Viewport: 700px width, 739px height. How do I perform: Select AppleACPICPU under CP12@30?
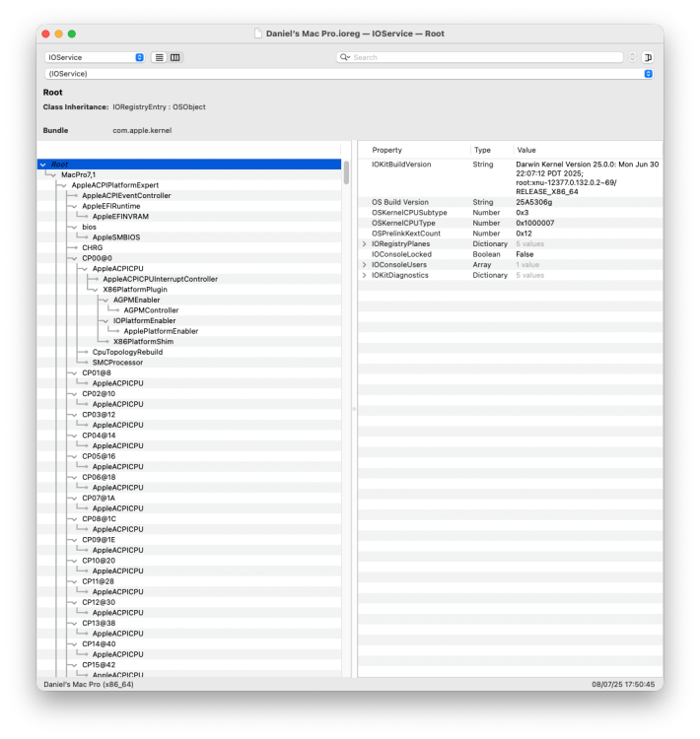[x=117, y=613]
